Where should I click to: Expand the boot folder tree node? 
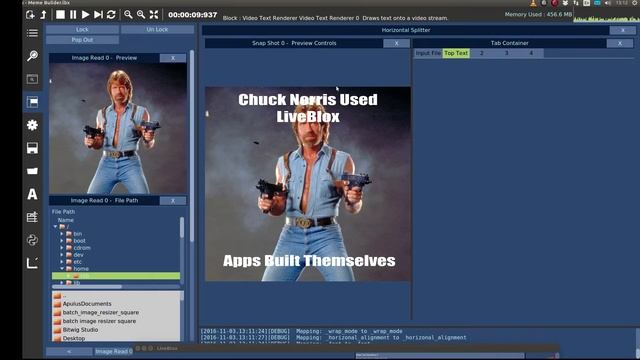pyautogui.click(x=62, y=241)
